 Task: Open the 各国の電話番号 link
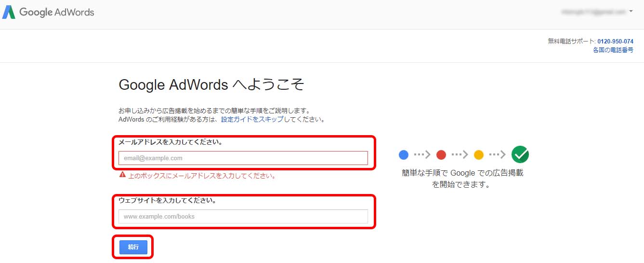coord(613,50)
